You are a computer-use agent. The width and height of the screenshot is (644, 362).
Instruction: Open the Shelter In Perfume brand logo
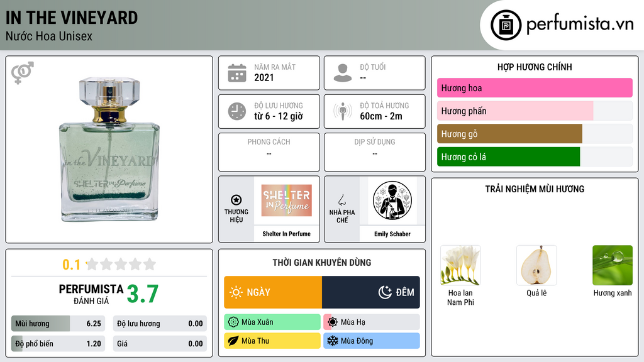coord(287,200)
